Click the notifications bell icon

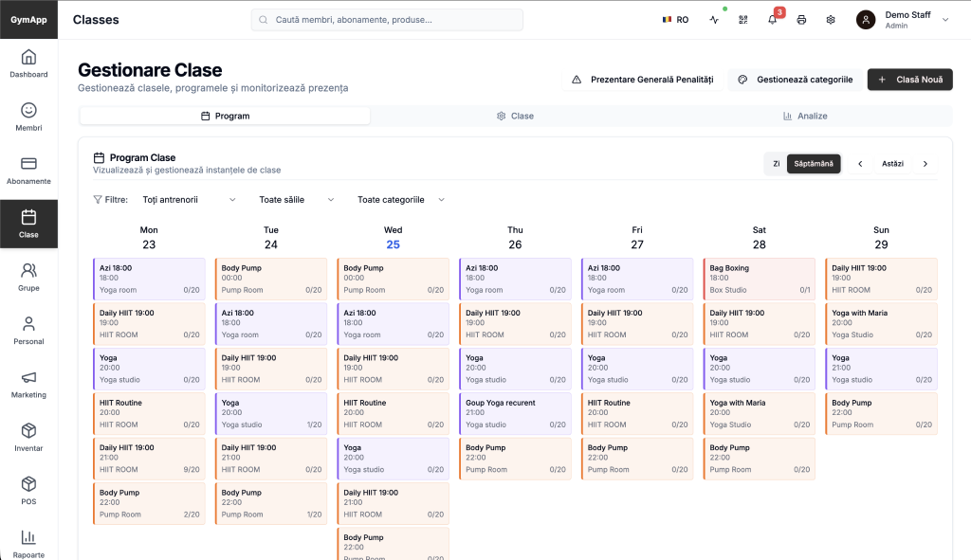pyautogui.click(x=772, y=20)
